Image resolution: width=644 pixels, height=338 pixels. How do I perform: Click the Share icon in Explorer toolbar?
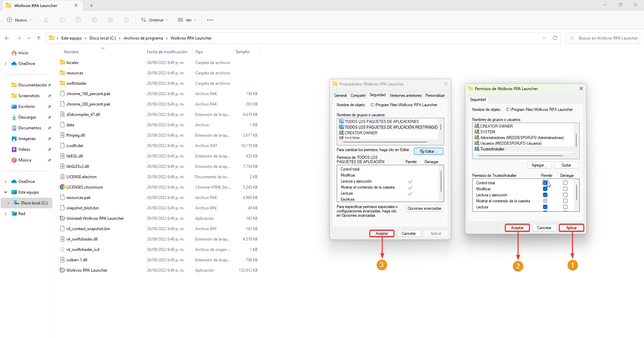pos(110,20)
